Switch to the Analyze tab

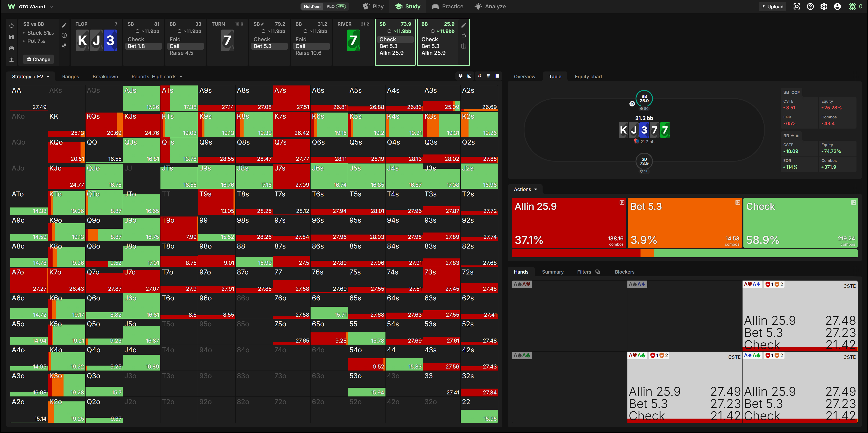pos(490,6)
